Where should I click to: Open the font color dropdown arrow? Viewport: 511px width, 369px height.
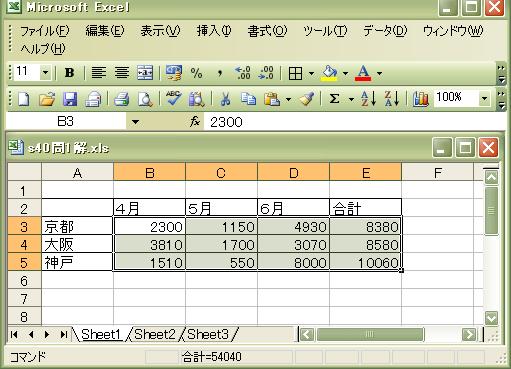[x=379, y=73]
